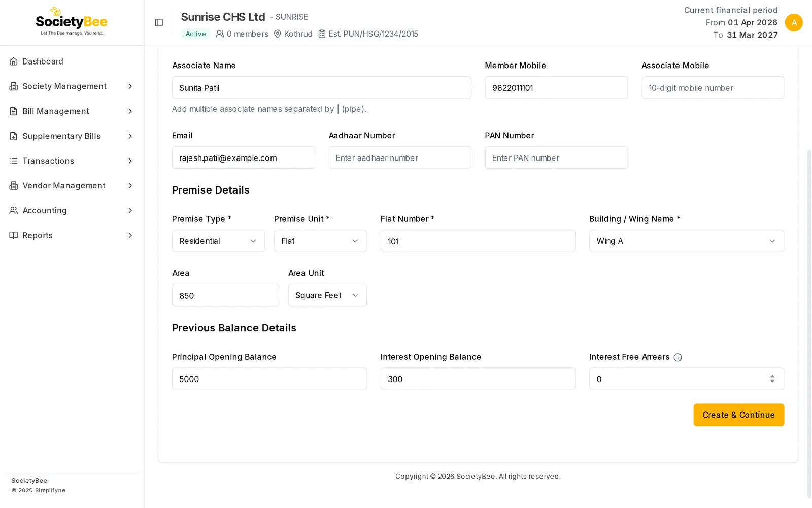
Task: Click the Supplementary Bills icon
Action: 14,136
